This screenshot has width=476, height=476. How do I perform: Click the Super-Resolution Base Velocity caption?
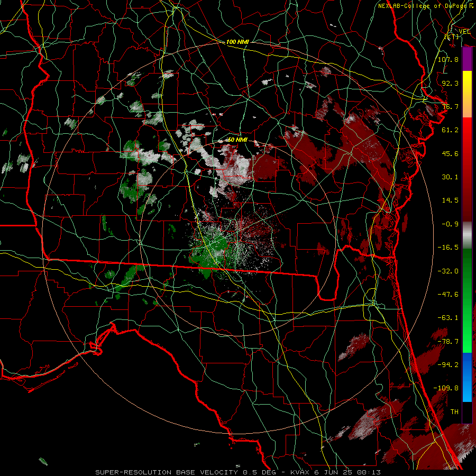tap(237, 472)
